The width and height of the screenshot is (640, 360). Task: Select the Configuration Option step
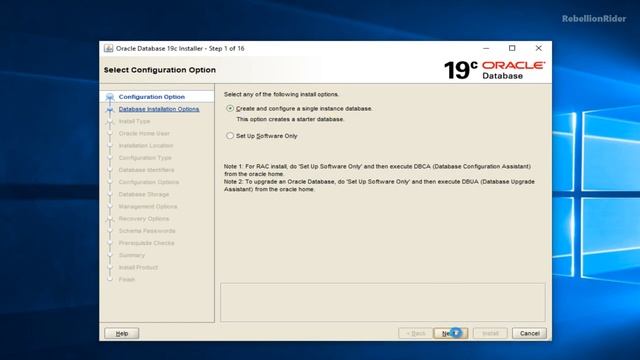[152, 97]
